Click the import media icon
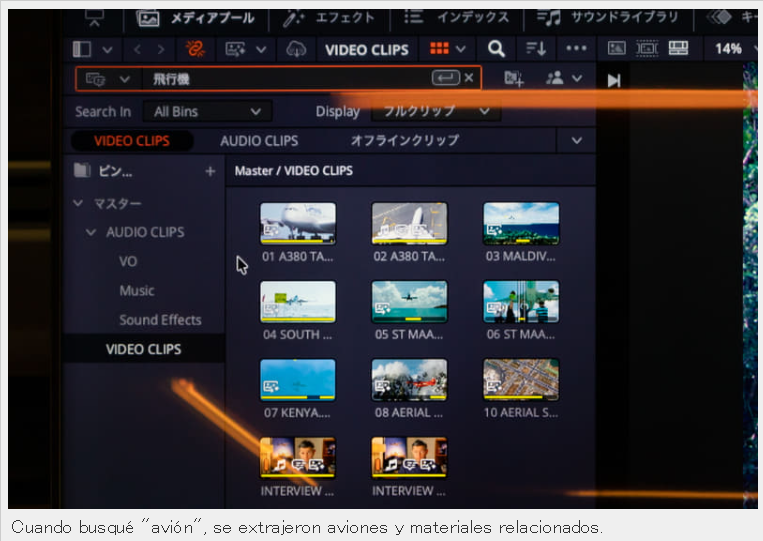 pos(236,49)
